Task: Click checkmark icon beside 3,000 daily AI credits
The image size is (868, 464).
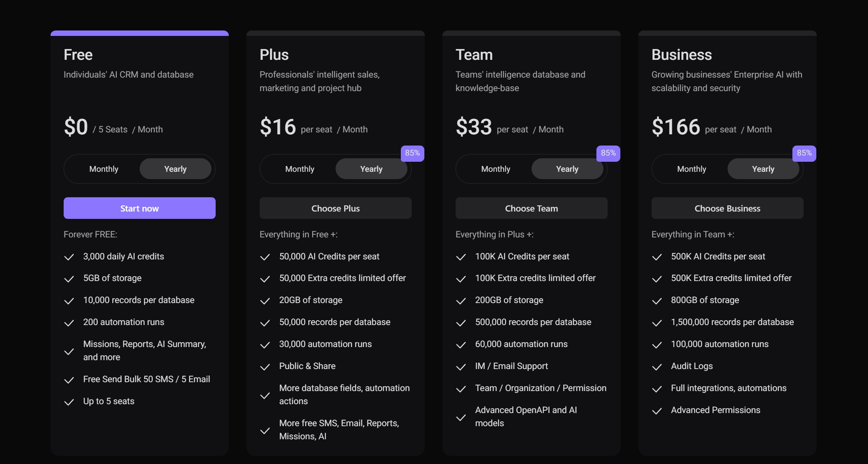Action: click(69, 257)
